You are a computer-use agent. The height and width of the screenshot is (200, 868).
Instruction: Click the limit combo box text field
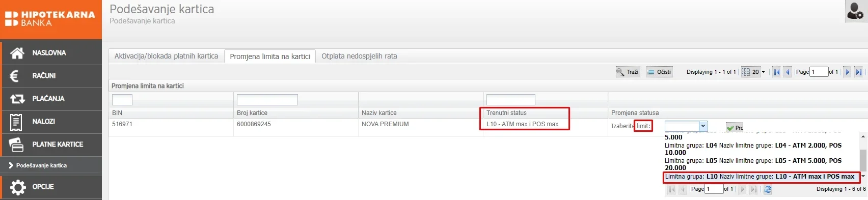[682, 126]
